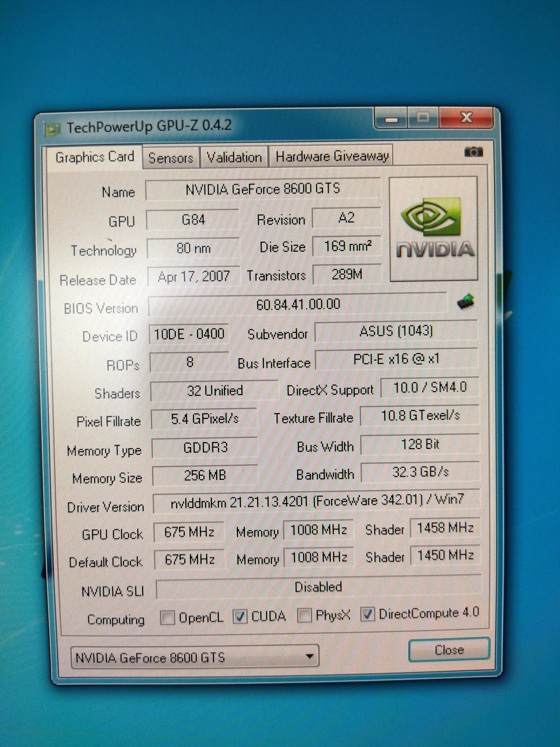This screenshot has height=747, width=560.
Task: Click the Default Clock row Memory 1008 MHz field
Action: 319,558
